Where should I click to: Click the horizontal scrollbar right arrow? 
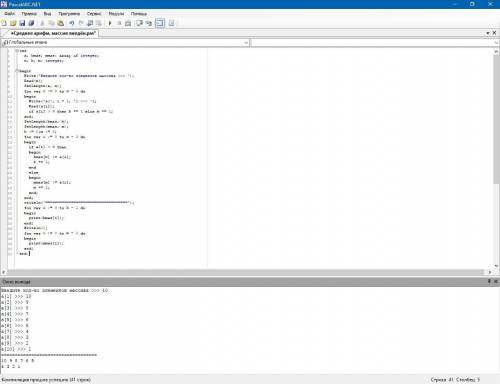[490, 272]
